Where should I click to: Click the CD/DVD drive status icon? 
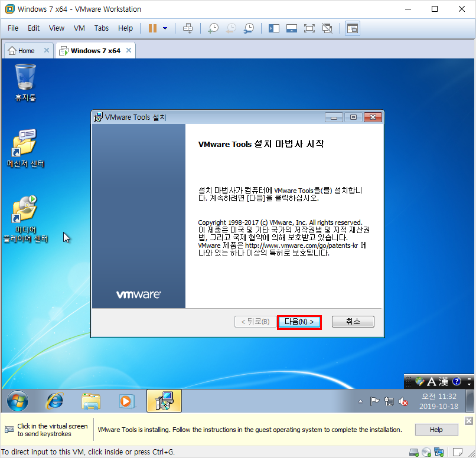click(x=426, y=452)
